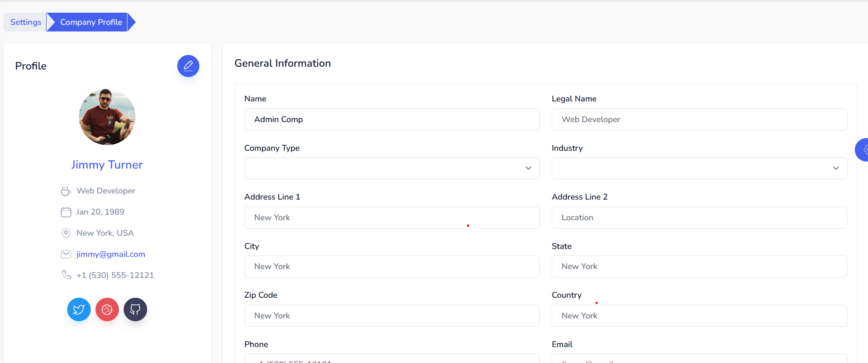Click the edit profile pencil icon
Screen dimensions: 868x363
[188, 66]
